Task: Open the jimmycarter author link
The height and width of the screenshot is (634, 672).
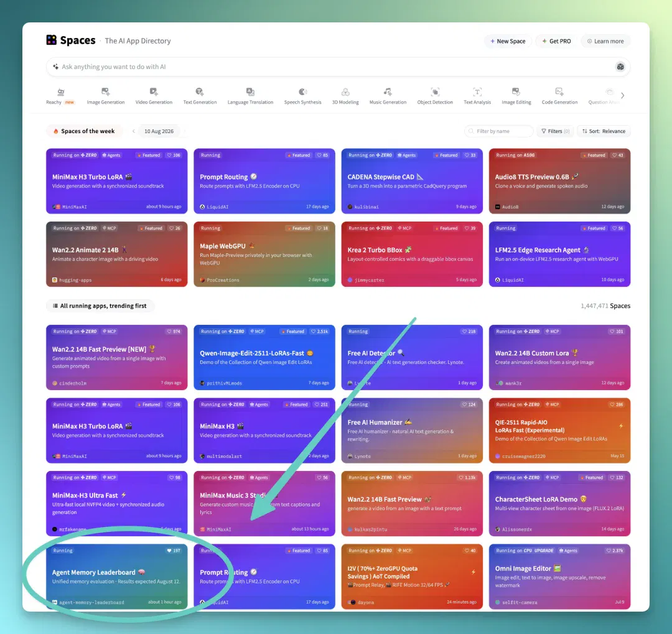Action: click(x=366, y=280)
